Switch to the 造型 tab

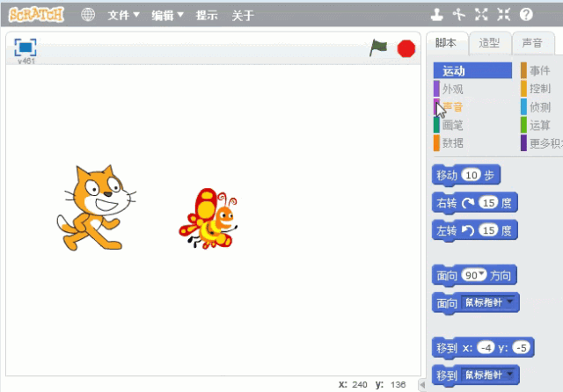tap(489, 43)
